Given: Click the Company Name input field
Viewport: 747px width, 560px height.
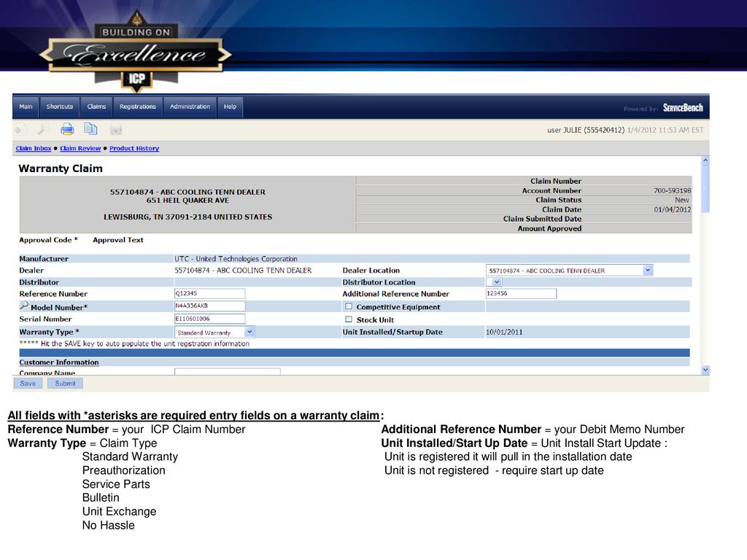Looking at the screenshot, I should (x=228, y=371).
